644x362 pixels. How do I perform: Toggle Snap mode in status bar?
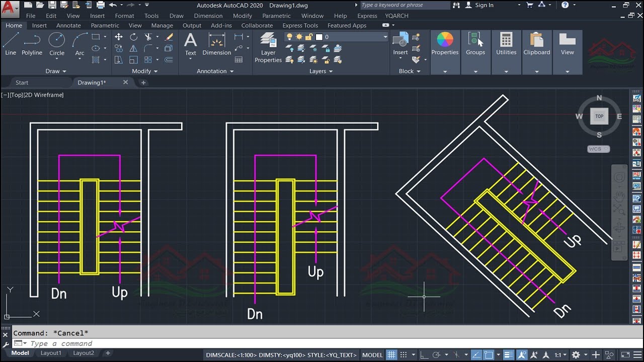click(403, 354)
